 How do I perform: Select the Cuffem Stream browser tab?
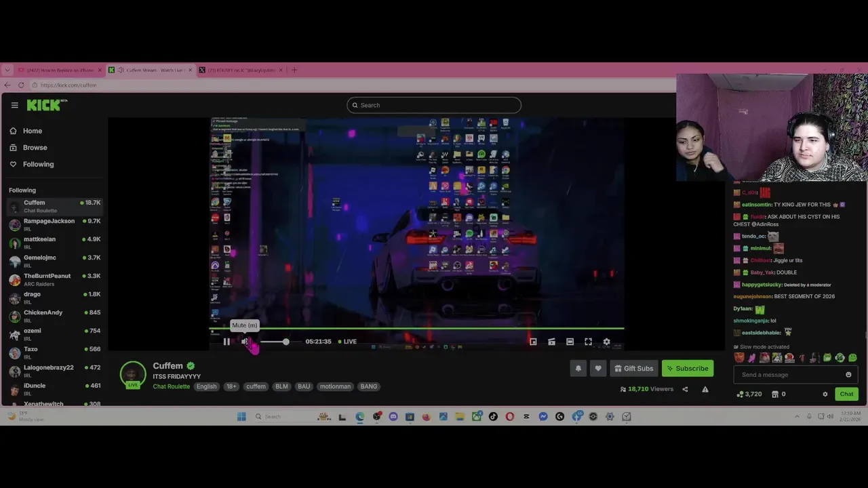point(151,70)
